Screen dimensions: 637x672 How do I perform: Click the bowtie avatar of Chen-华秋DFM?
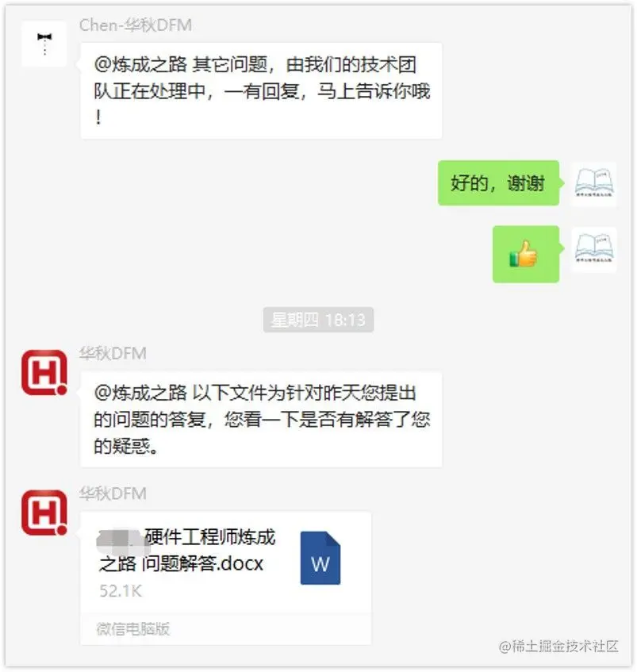tap(44, 44)
